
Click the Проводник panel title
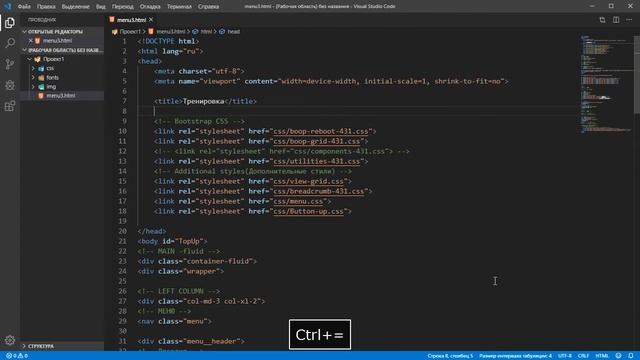(x=42, y=20)
